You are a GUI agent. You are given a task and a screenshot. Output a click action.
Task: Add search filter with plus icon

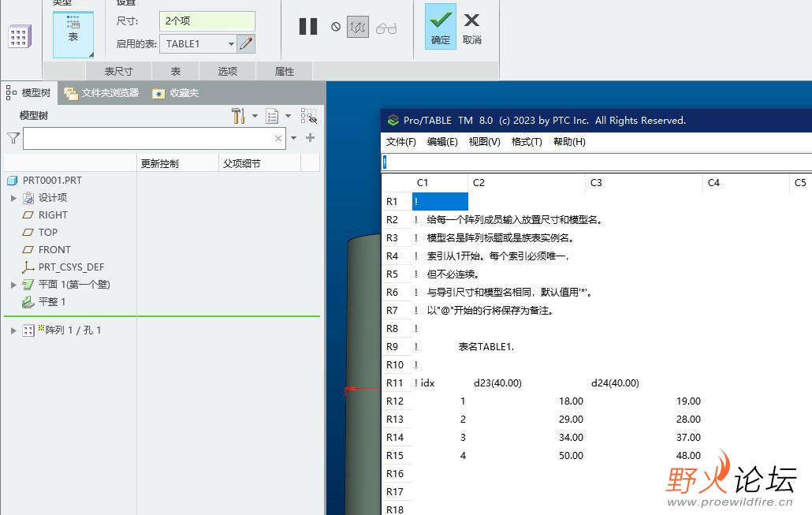point(310,138)
